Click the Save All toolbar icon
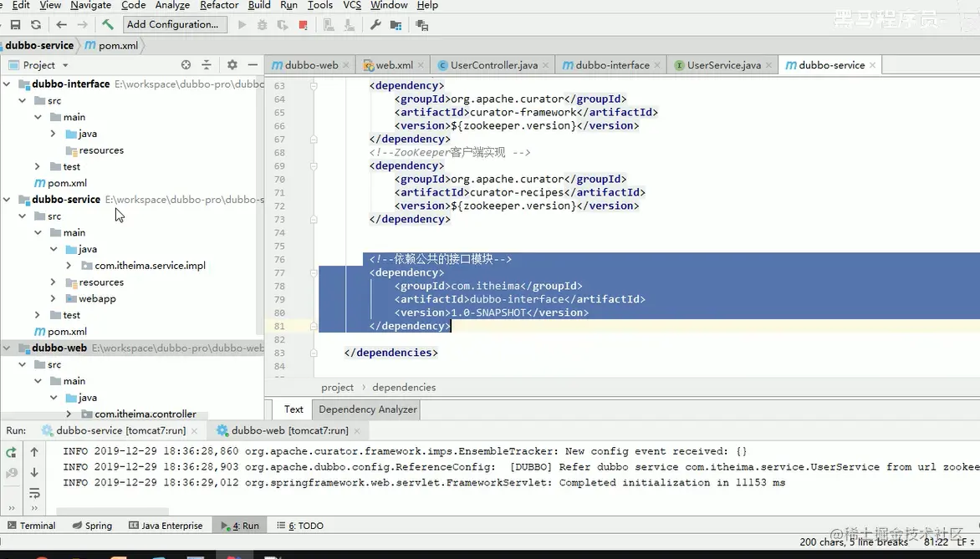Image resolution: width=980 pixels, height=559 pixels. point(16,25)
